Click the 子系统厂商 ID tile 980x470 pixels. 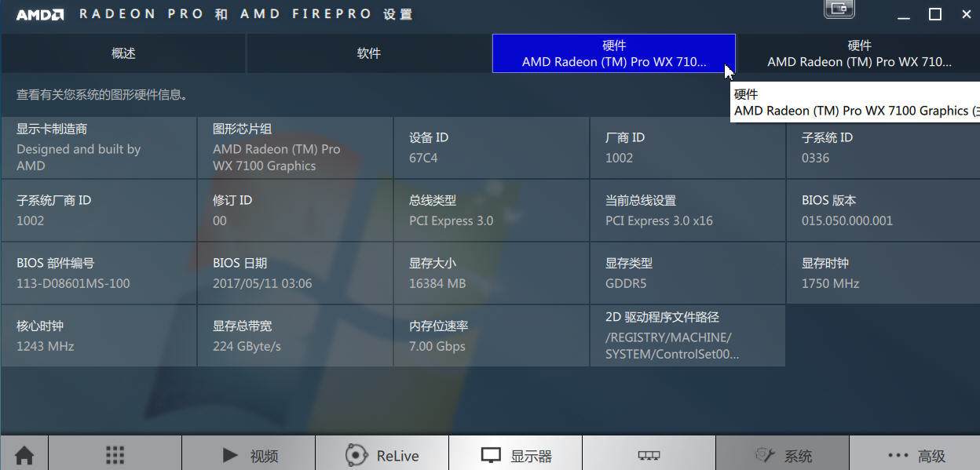[x=98, y=210]
